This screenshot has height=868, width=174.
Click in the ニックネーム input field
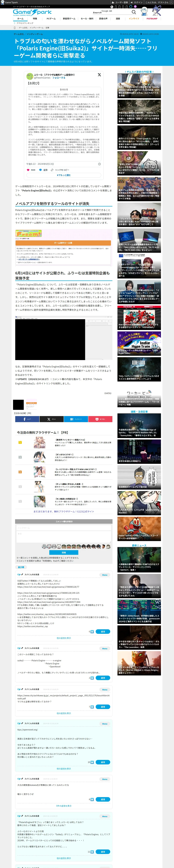point(64,528)
